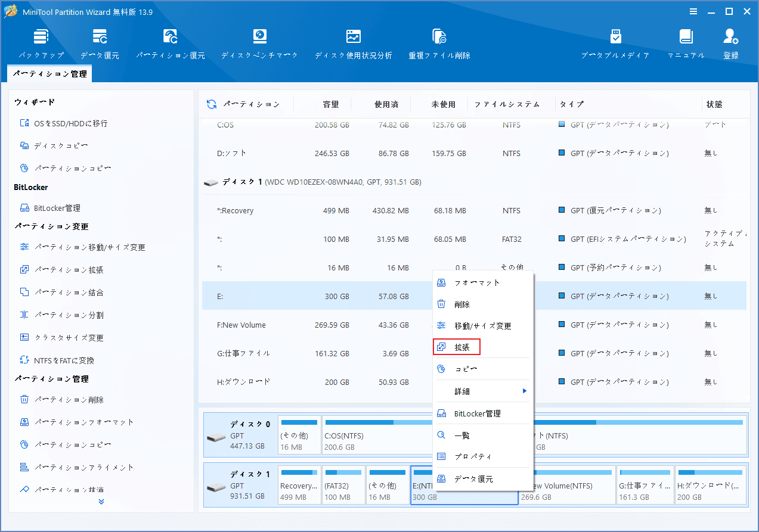Select the ディスク 0 label in disk map
Image resolution: width=759 pixels, height=532 pixels.
point(250,424)
